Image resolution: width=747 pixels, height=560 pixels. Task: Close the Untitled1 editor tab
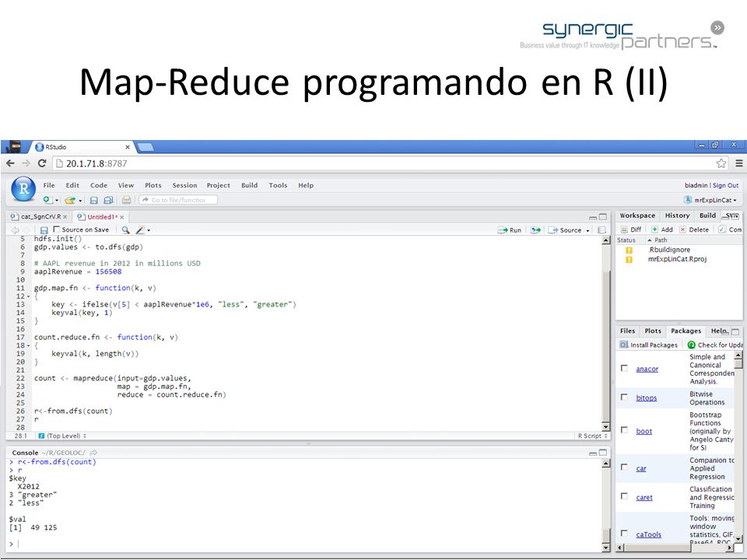pos(122,217)
